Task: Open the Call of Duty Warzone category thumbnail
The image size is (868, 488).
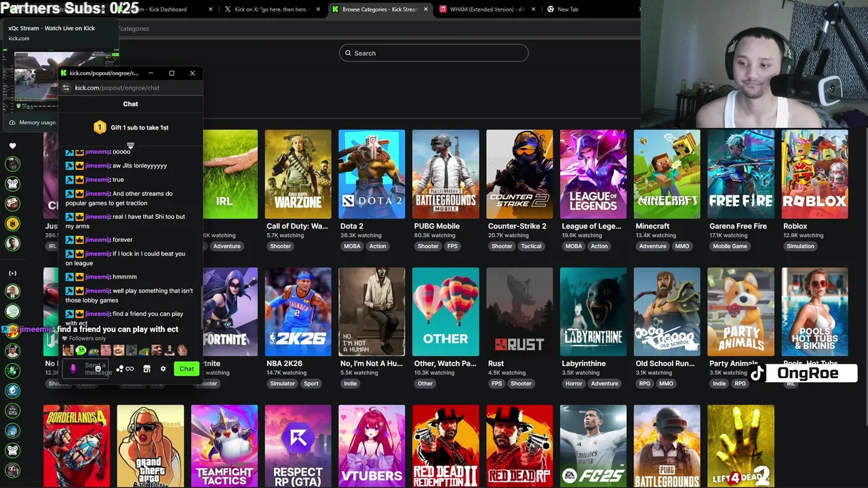Action: click(298, 174)
